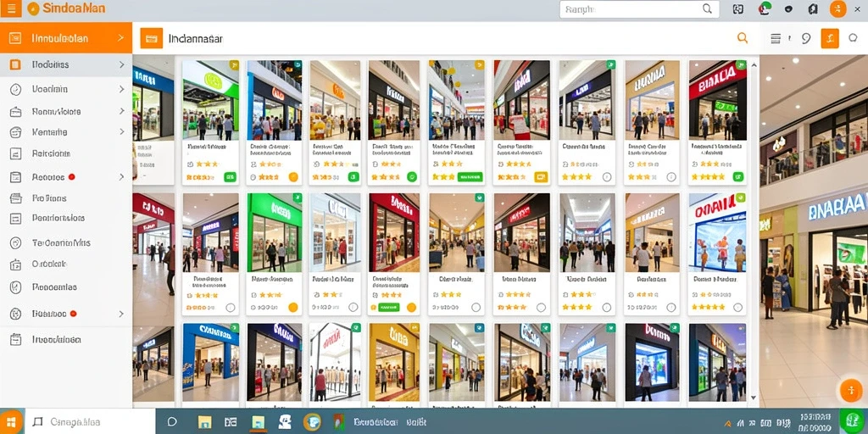Image resolution: width=868 pixels, height=434 pixels.
Task: Open the chat bubble icon in toolbar
Action: pos(853,37)
